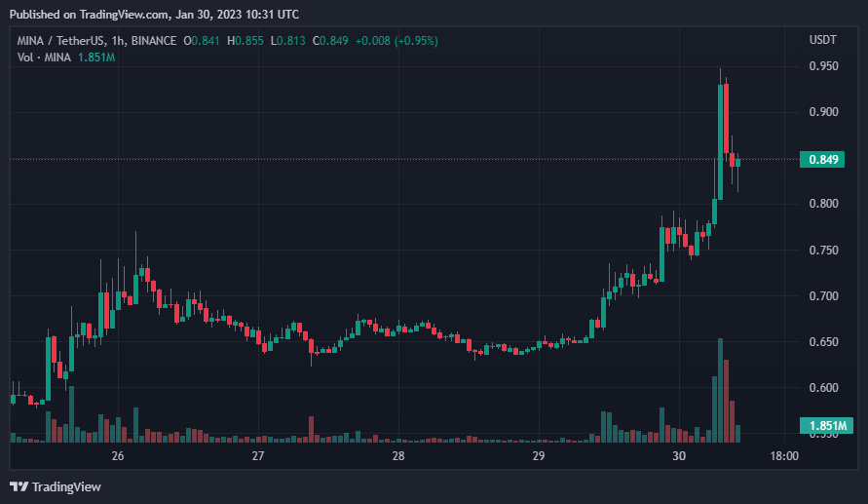Click the volume value 1.851M in legend
The height and width of the screenshot is (504, 868).
pos(96,58)
